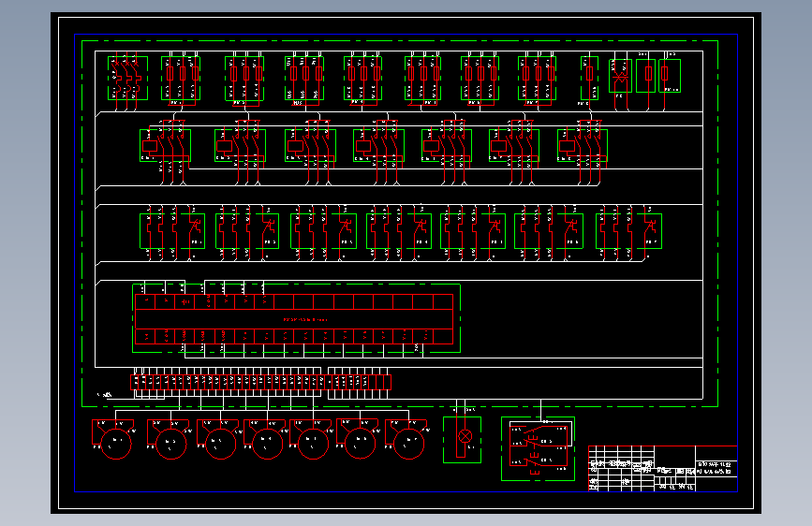Click the single-fuse block beside the crossed symbol
Viewport: 812px width, 526px height.
point(646,76)
